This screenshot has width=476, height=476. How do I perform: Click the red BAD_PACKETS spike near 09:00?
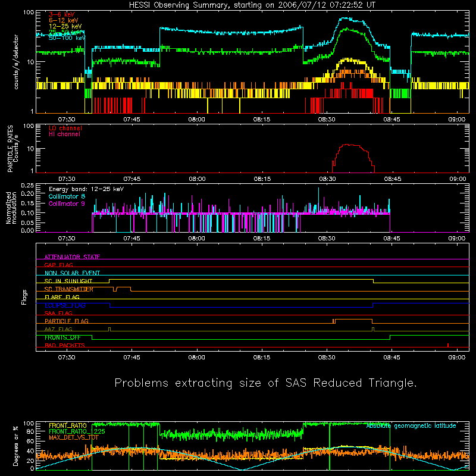pyautogui.click(x=448, y=345)
